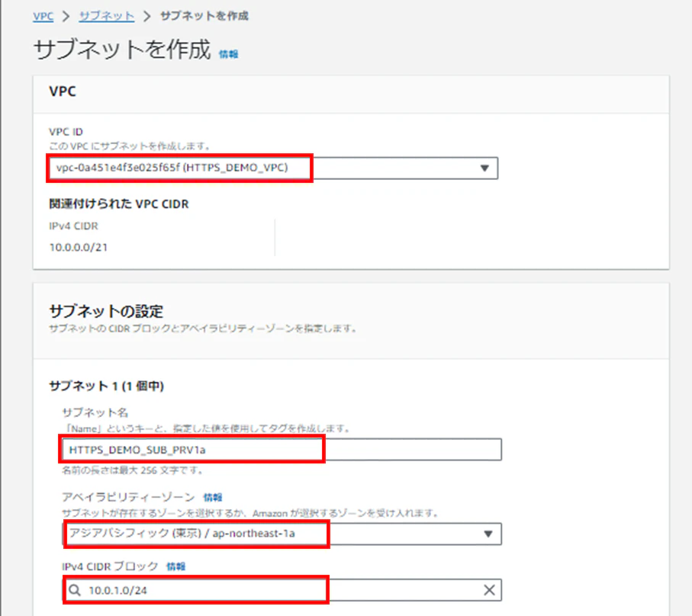Image resolution: width=692 pixels, height=616 pixels.
Task: Click the 関連付けられた VPC CIDR heading
Action: click(x=119, y=204)
